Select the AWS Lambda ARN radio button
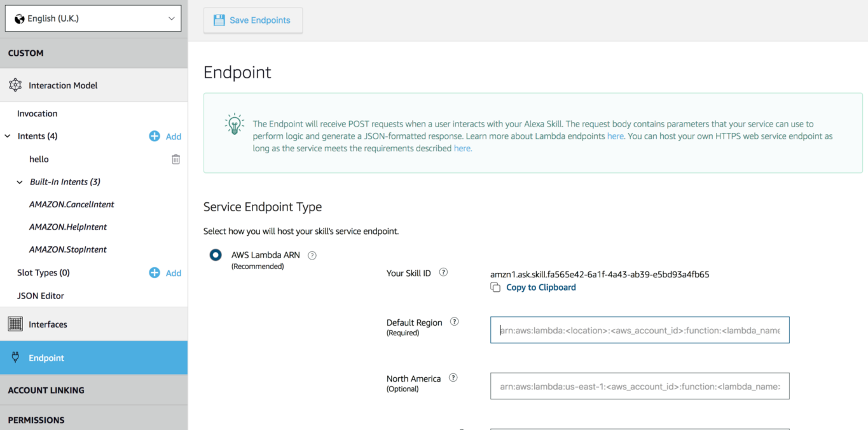The height and width of the screenshot is (430, 868). pos(216,255)
